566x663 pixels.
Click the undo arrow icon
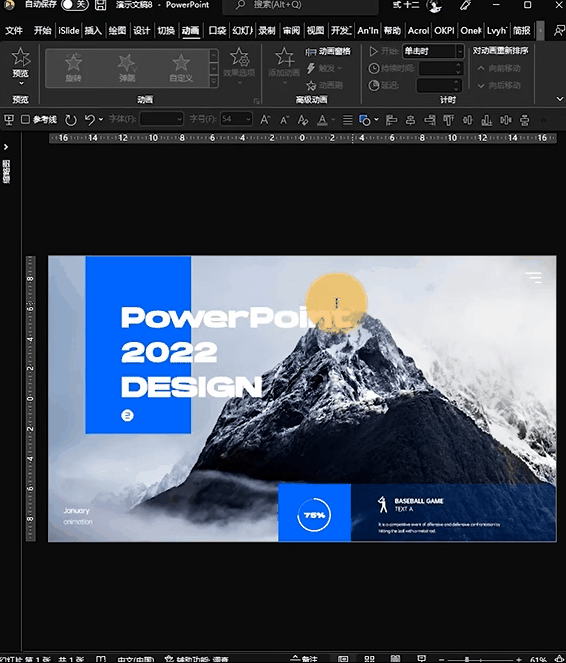point(89,120)
